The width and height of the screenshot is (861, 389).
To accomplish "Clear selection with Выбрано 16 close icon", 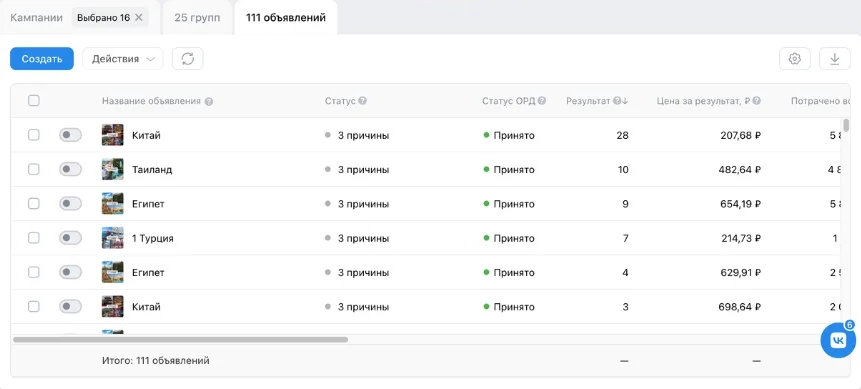I will tap(139, 18).
